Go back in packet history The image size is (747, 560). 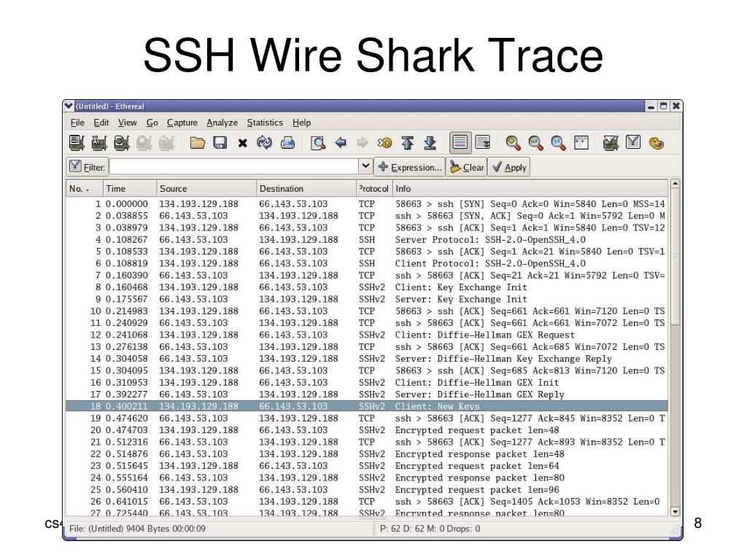(340, 142)
